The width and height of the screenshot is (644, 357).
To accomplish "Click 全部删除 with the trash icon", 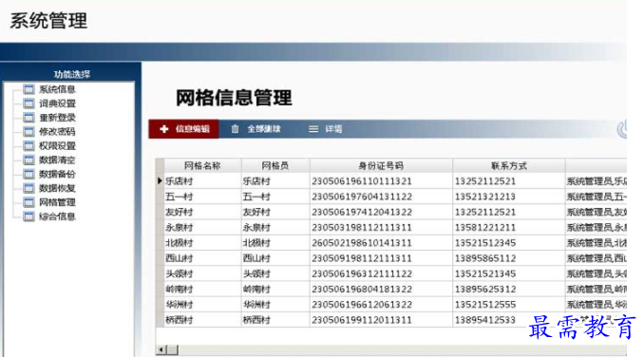I will tap(256, 129).
